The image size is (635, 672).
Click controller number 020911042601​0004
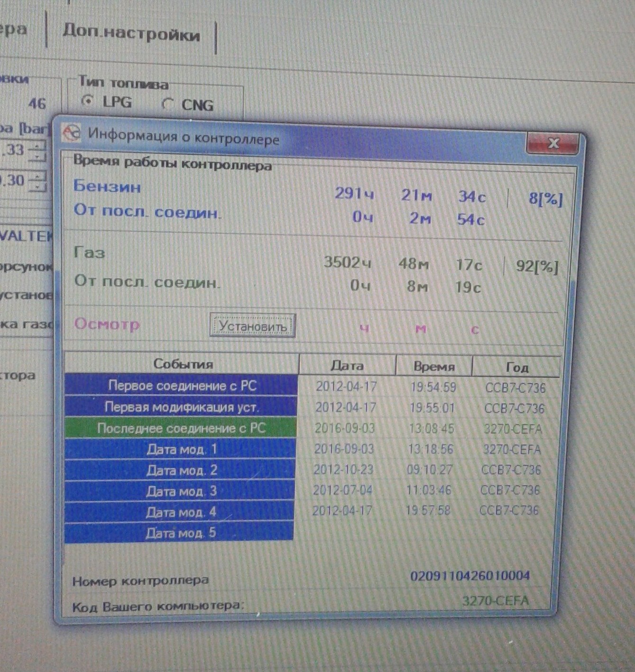[x=470, y=576]
